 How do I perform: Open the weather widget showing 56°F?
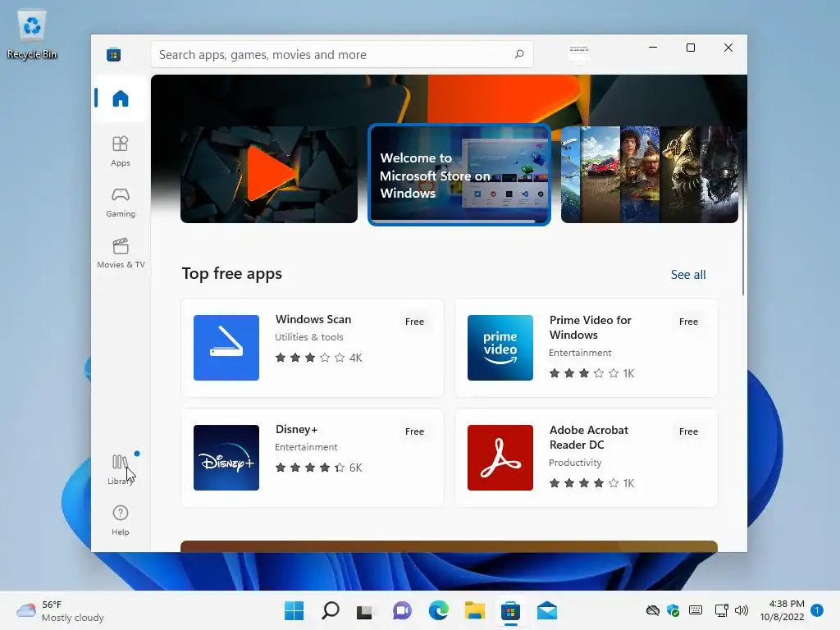[60, 610]
